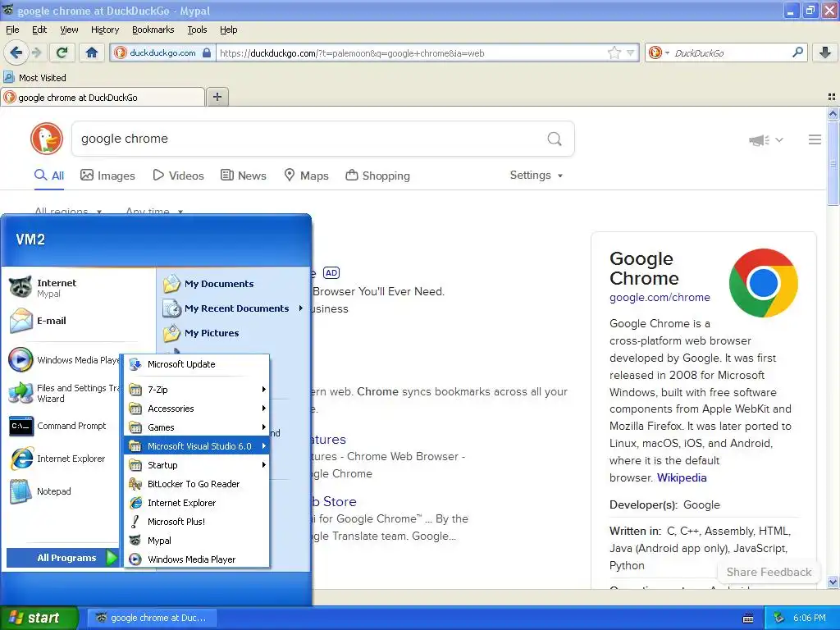
Task: Click the network tray icon beside the clock
Action: (x=779, y=618)
